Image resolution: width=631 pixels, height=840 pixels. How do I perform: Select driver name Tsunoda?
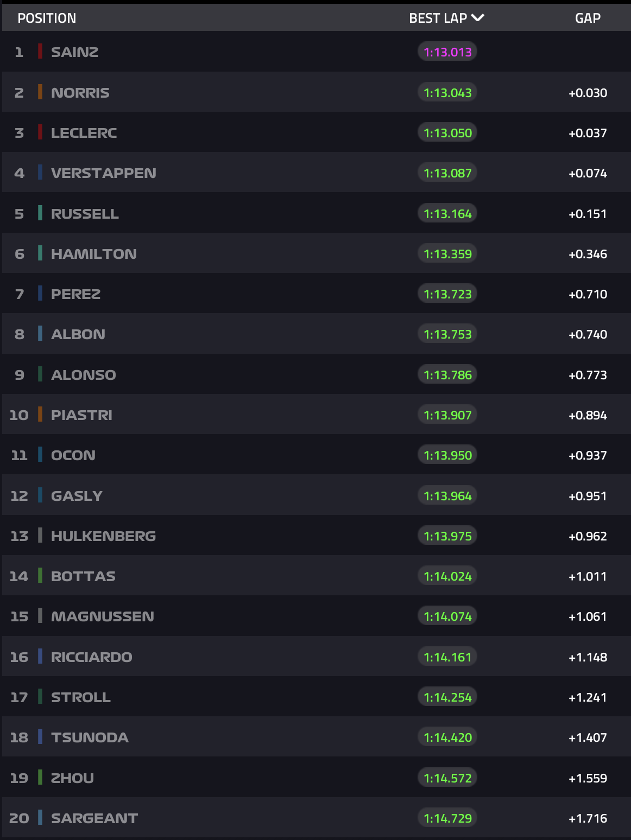click(90, 737)
